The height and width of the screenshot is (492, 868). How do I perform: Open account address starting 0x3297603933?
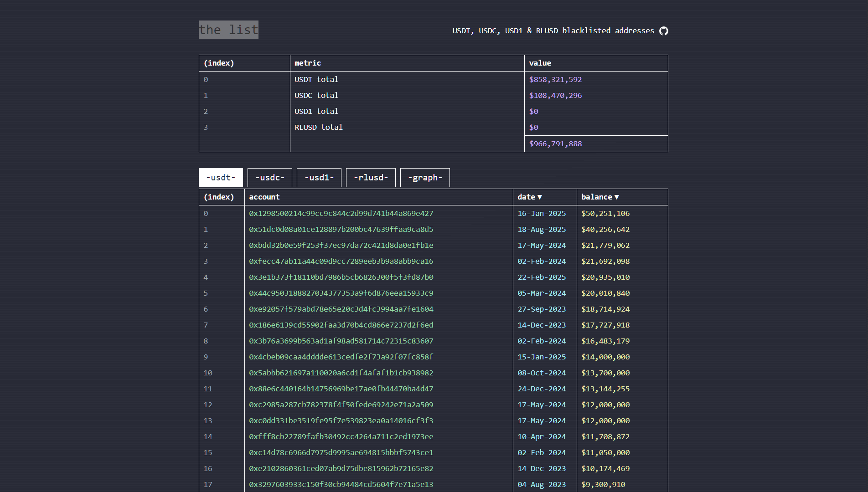point(341,485)
